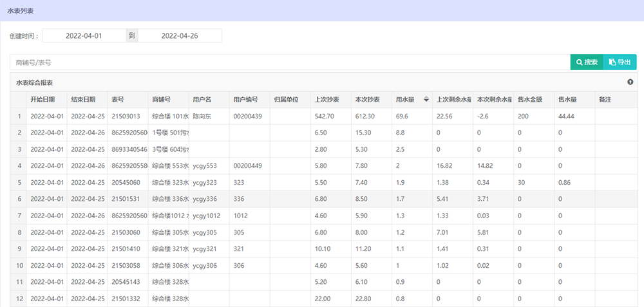Viewport: 644px width, 307px height.
Task: Focus the 商铺号/表号 search box
Action: pos(290,62)
